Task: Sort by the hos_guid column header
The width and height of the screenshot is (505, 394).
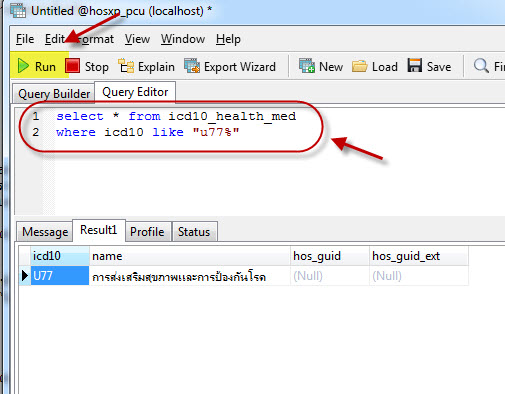Action: pyautogui.click(x=330, y=256)
